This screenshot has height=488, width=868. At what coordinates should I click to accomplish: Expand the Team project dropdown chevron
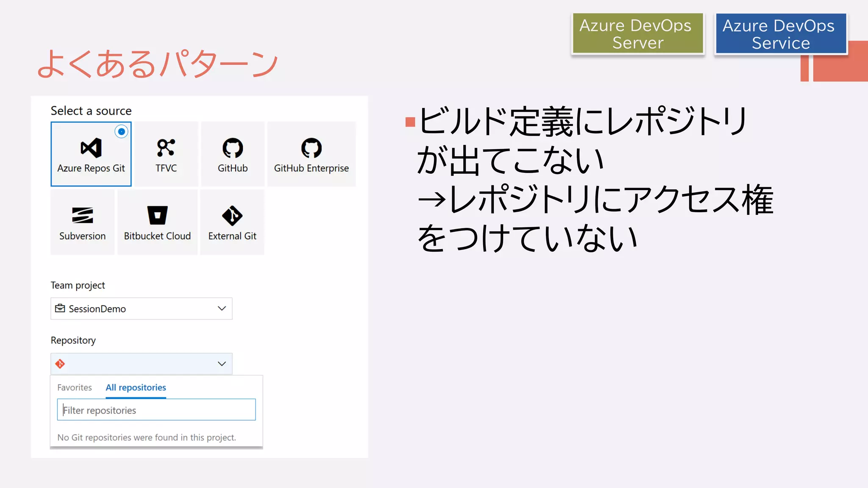pos(222,308)
